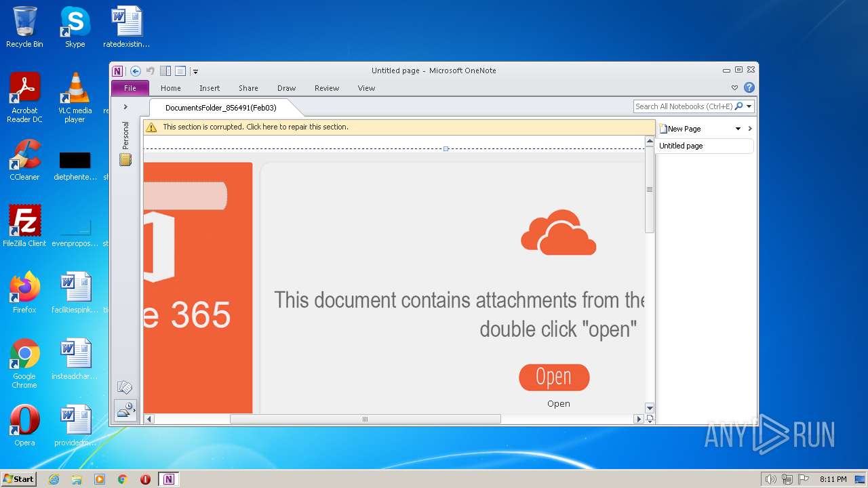The width and height of the screenshot is (868, 488).
Task: Click the orange Open button in the page
Action: [554, 378]
